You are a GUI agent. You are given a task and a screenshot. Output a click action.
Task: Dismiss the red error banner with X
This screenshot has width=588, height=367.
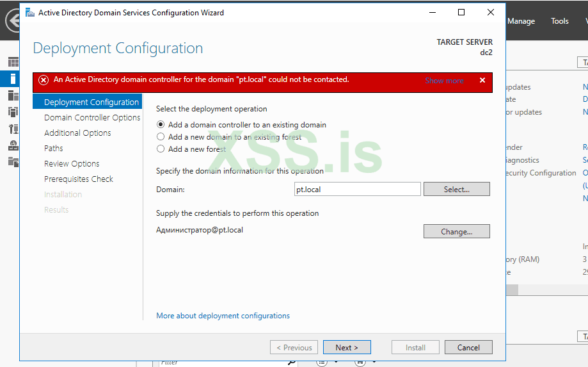coord(482,80)
